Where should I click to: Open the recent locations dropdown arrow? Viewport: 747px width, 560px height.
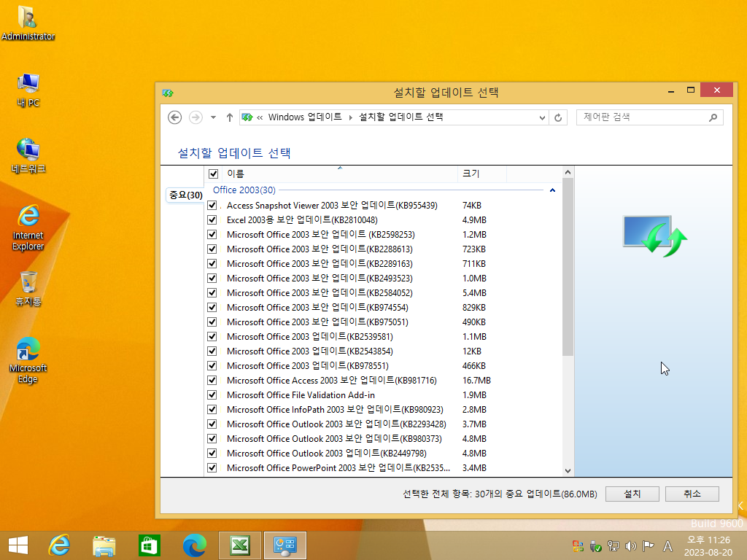pos(214,117)
